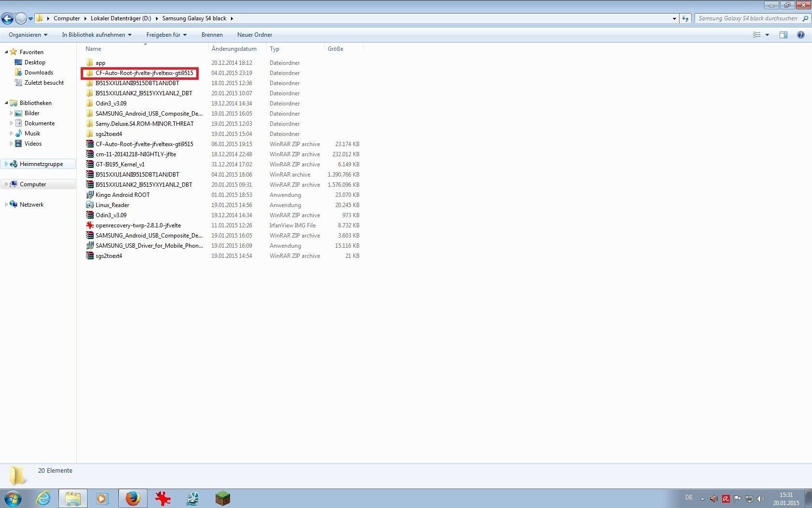Open the Minecraft taskbar icon
The height and width of the screenshot is (508, 812).
(x=223, y=498)
